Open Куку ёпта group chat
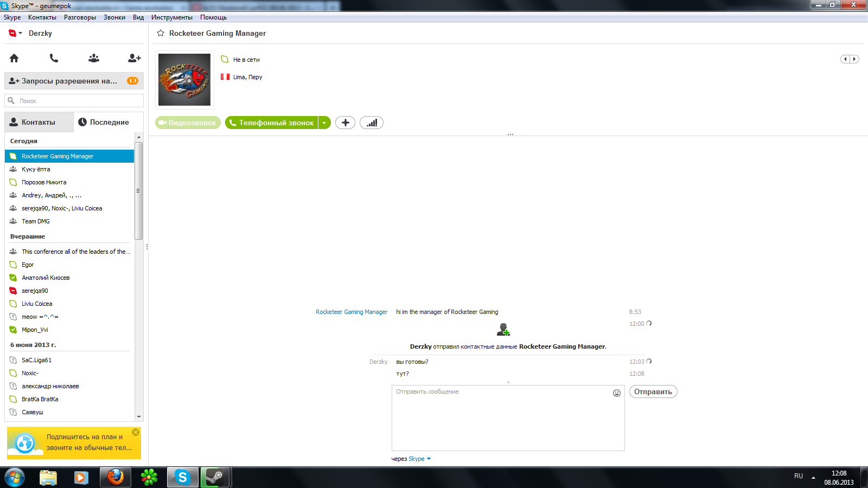Viewport: 868px width, 488px height. pos(69,169)
